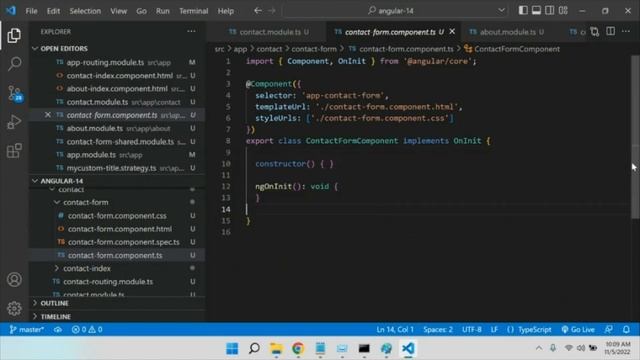Collapse the ANGULAR-14 folder section

(x=117, y=181)
